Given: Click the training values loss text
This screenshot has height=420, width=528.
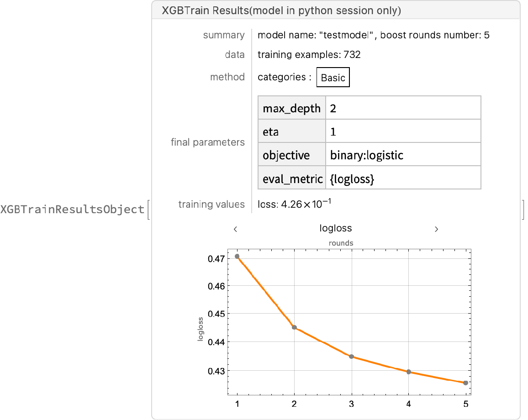Looking at the screenshot, I should [294, 205].
